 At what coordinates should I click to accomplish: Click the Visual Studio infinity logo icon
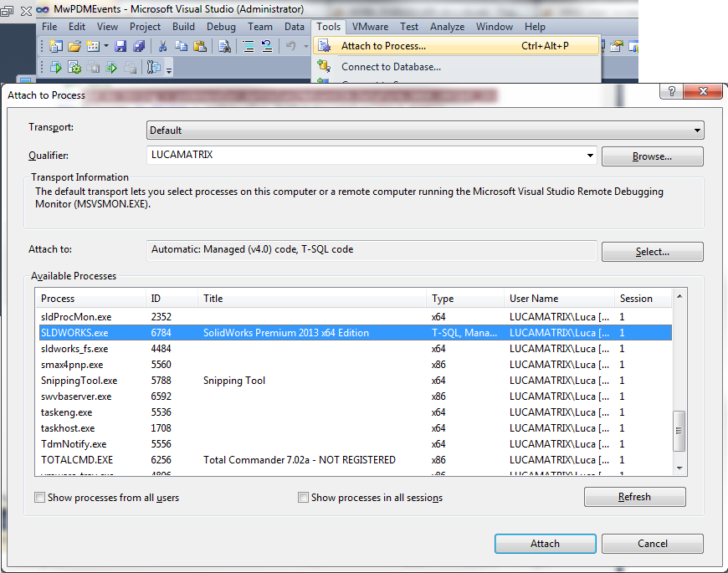(42, 9)
